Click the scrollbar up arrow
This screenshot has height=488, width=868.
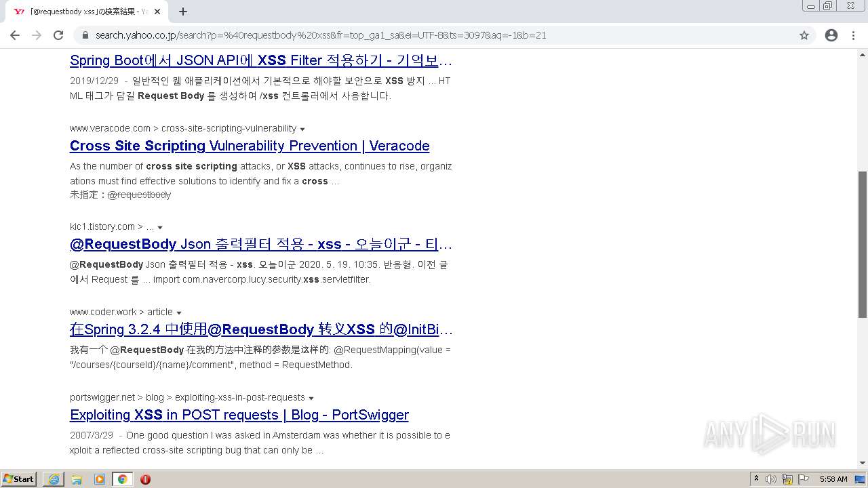pyautogui.click(x=863, y=54)
